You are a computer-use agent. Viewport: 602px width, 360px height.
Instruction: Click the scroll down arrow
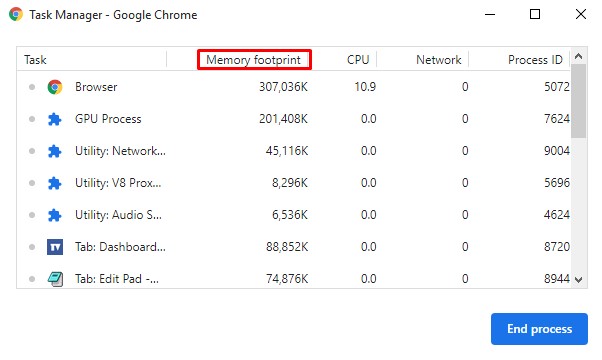tap(579, 280)
